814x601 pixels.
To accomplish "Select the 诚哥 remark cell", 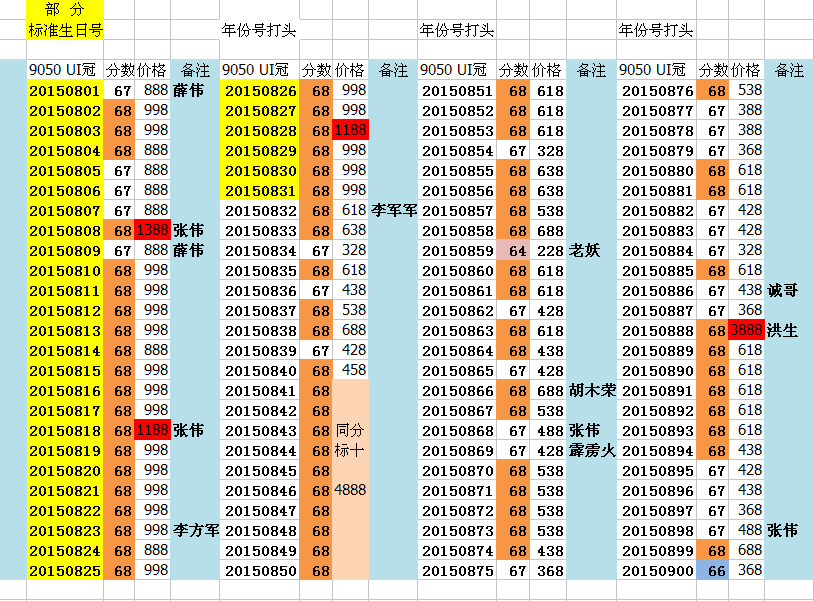I will 783,291.
